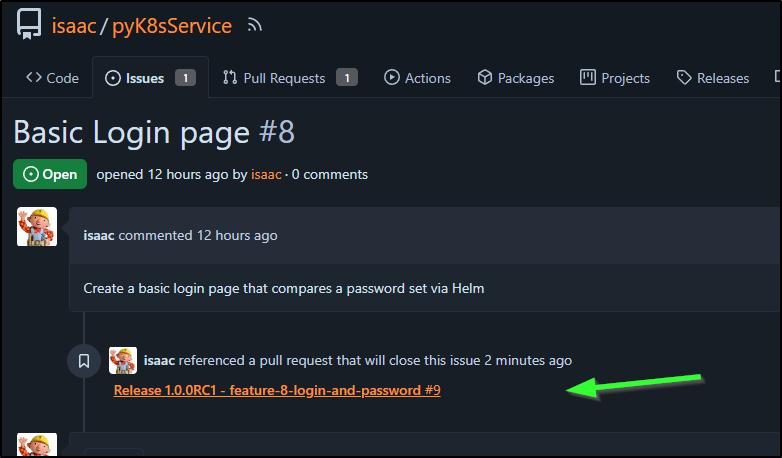Open the pyK8sService repository link

(x=172, y=26)
